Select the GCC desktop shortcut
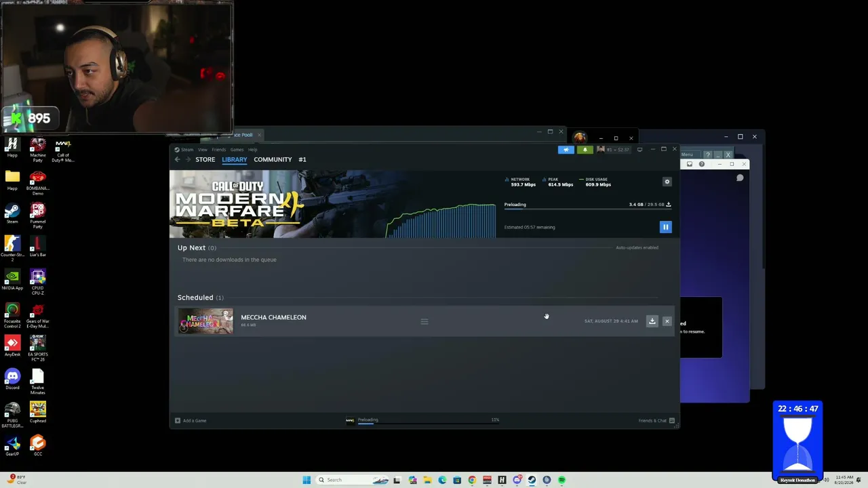 pyautogui.click(x=38, y=447)
